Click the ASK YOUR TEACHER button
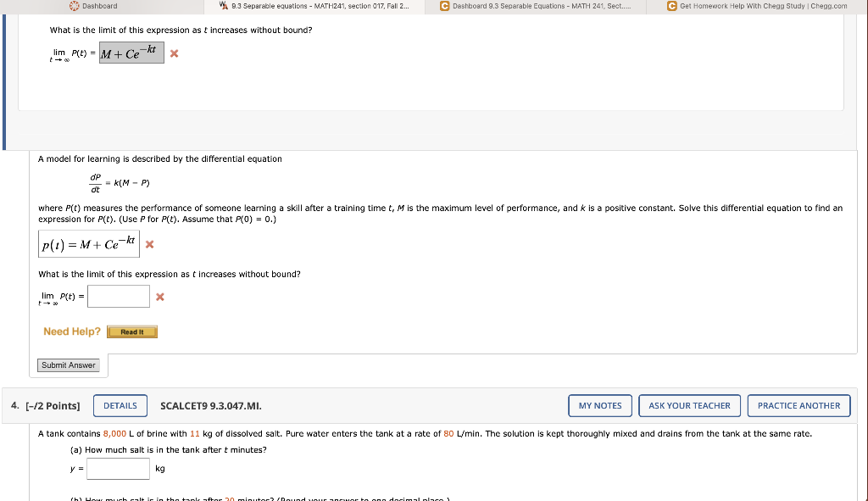The width and height of the screenshot is (868, 501). point(689,405)
